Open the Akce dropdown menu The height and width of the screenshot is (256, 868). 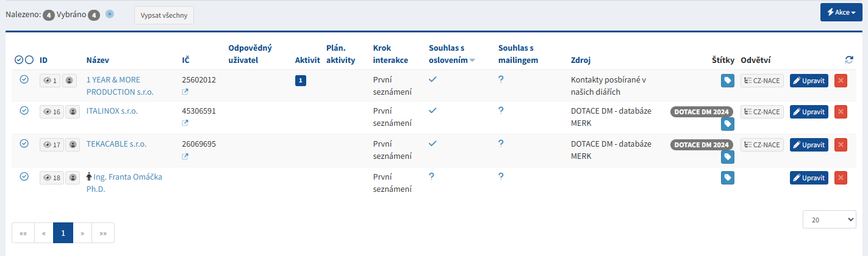[x=841, y=12]
